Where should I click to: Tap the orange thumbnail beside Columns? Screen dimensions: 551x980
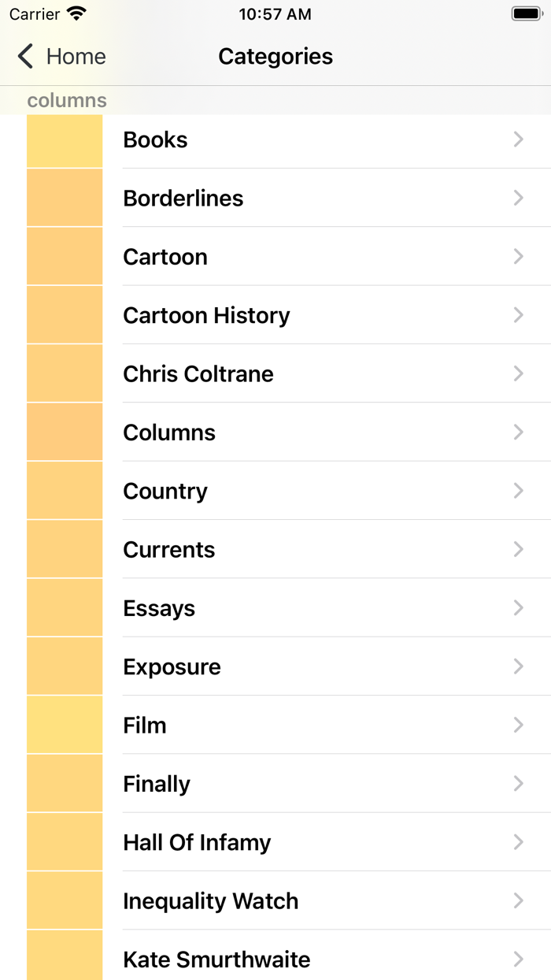tap(65, 432)
